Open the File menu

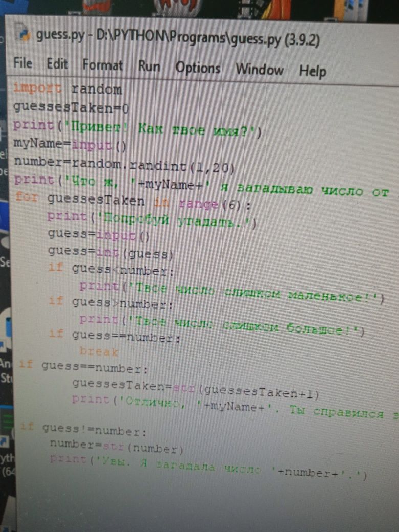point(23,63)
